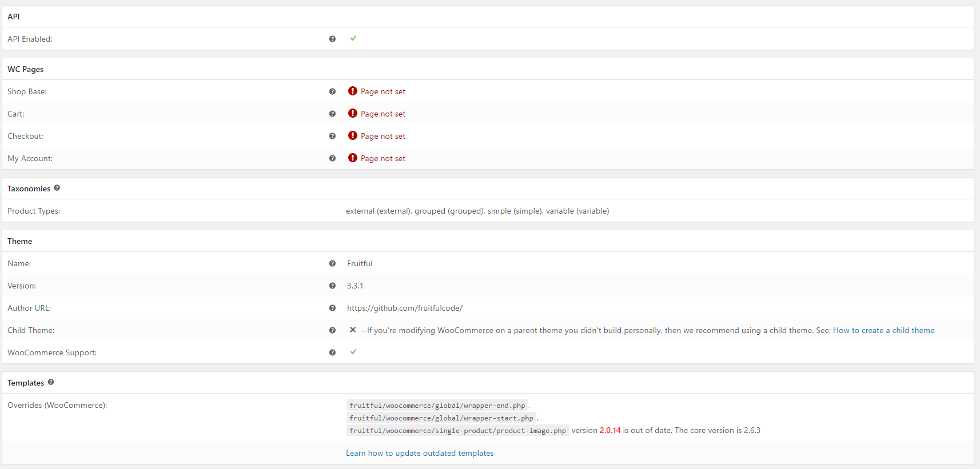This screenshot has width=980, height=469.
Task: Click the help icon for My Account
Action: [x=332, y=158]
